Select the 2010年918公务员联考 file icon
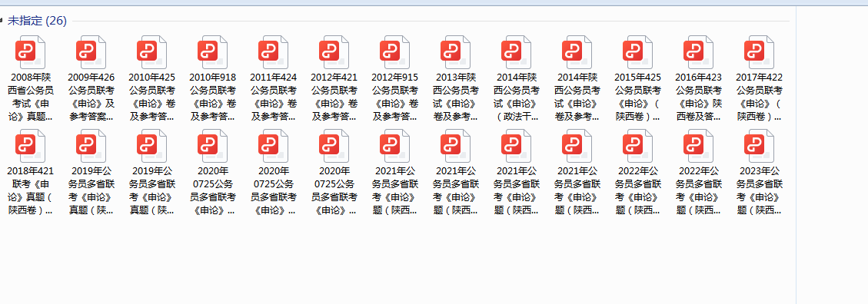Screen dimensions: 868x304 [212, 52]
